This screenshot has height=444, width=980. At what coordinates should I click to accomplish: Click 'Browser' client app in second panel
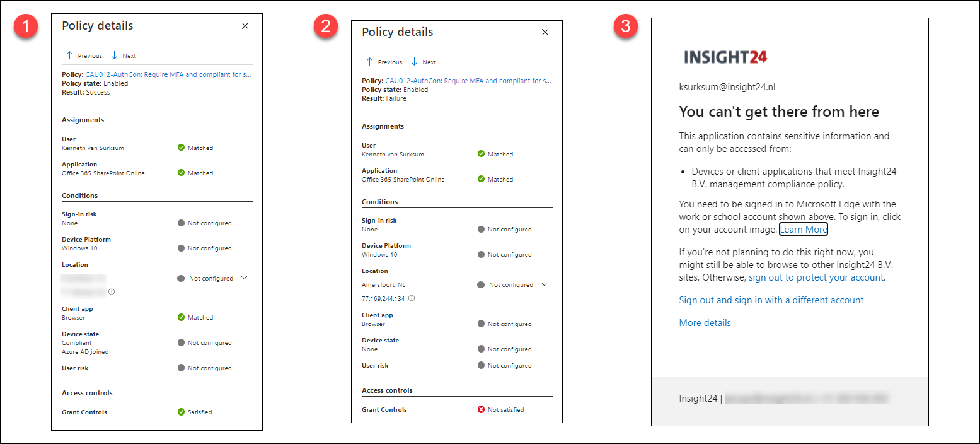click(373, 324)
